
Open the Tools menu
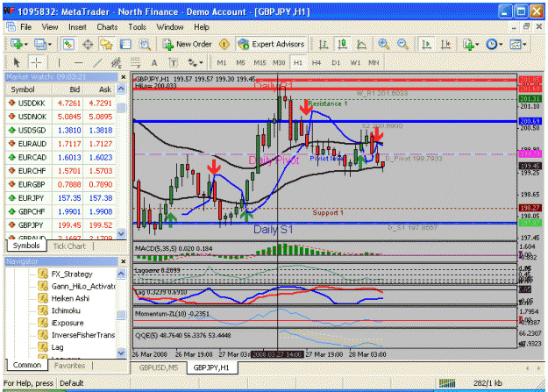[x=137, y=27]
